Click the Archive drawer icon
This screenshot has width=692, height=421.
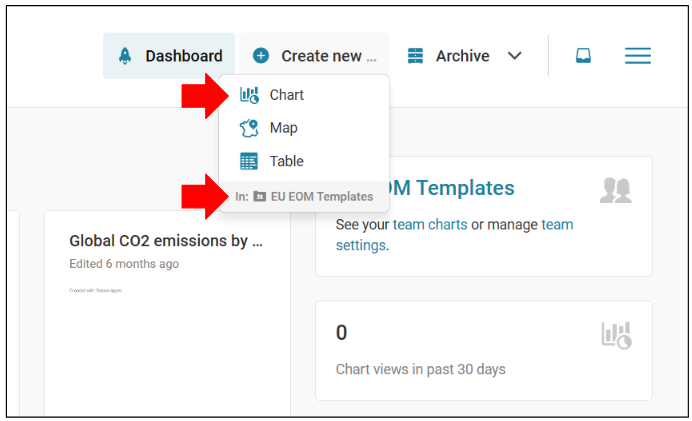415,56
